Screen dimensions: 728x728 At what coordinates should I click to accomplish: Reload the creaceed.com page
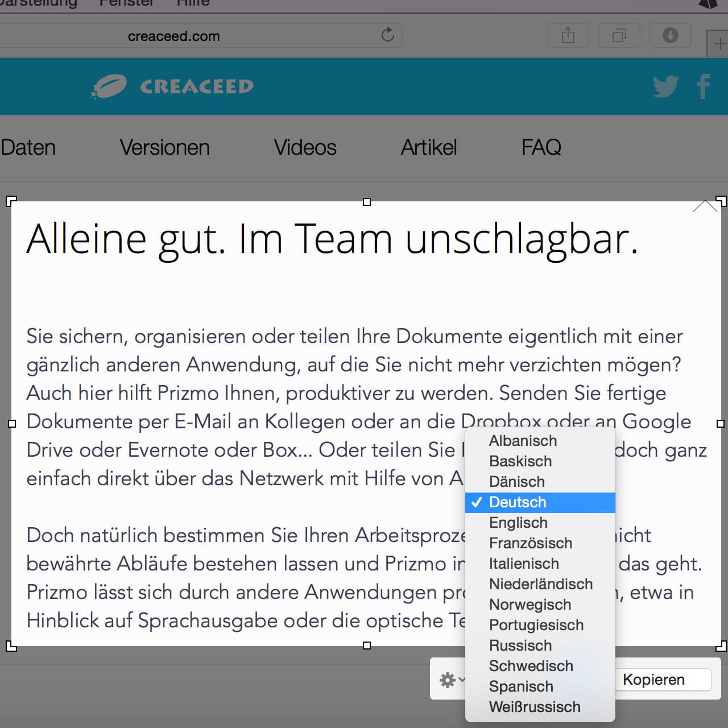388,35
